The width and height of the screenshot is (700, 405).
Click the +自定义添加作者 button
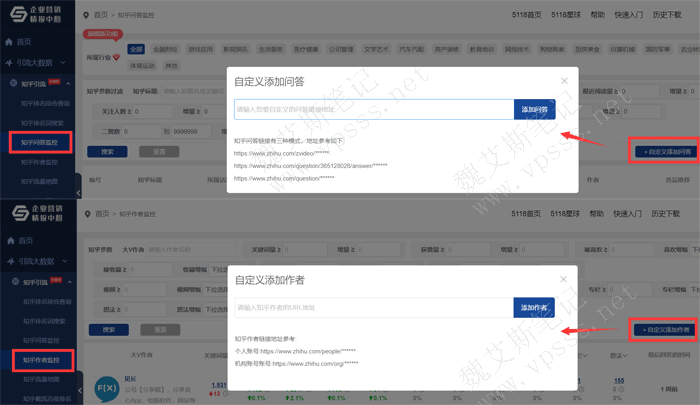click(x=662, y=329)
